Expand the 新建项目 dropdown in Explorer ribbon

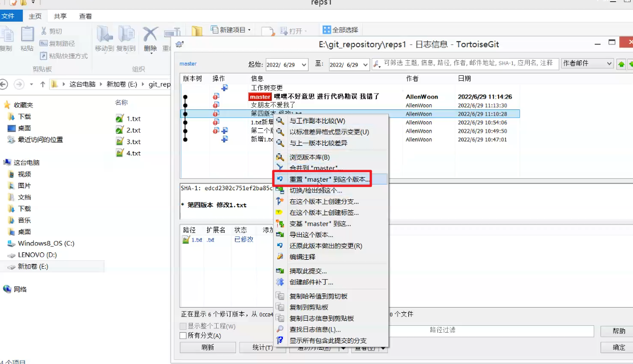pyautogui.click(x=249, y=30)
